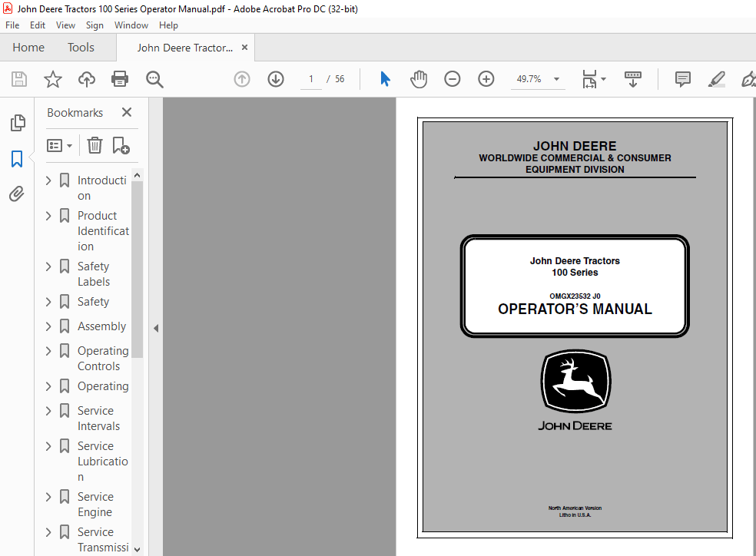Click the page number input field
This screenshot has height=556, width=756.
[x=311, y=79]
